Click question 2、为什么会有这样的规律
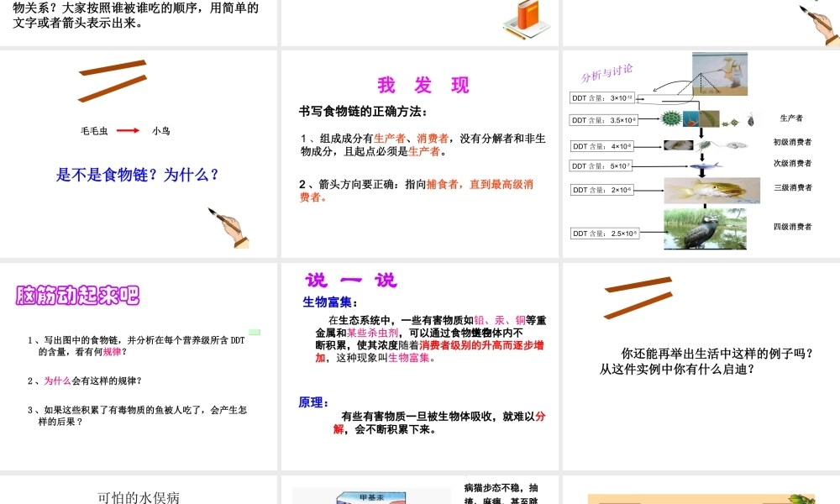This screenshot has width=840, height=504. [x=84, y=381]
